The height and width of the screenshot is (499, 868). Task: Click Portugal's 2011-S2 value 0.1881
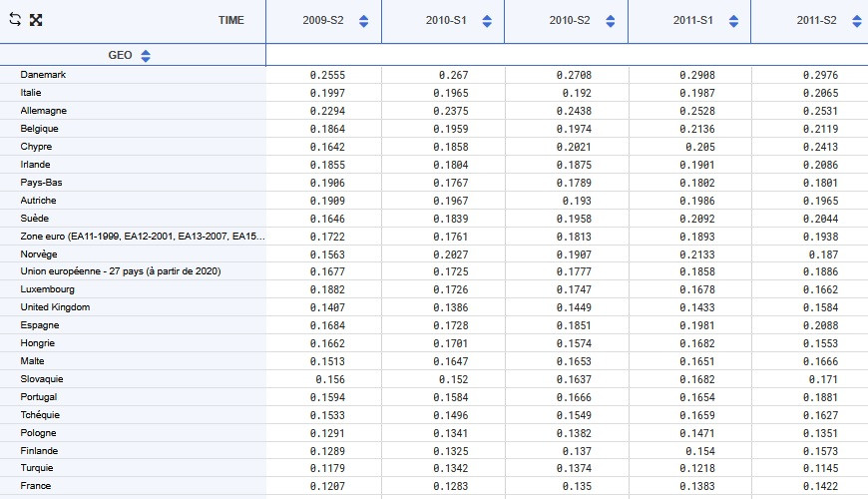pos(820,397)
